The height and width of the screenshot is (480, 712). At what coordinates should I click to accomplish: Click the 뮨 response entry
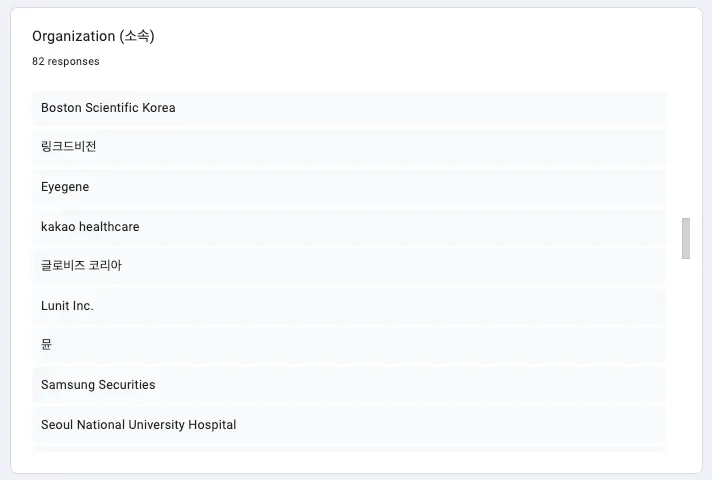click(x=349, y=345)
